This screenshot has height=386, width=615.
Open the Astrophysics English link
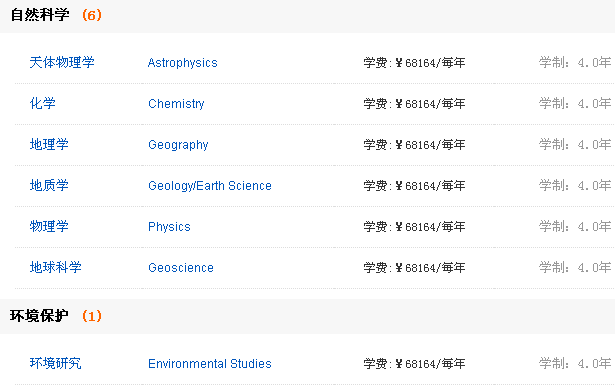pos(182,63)
